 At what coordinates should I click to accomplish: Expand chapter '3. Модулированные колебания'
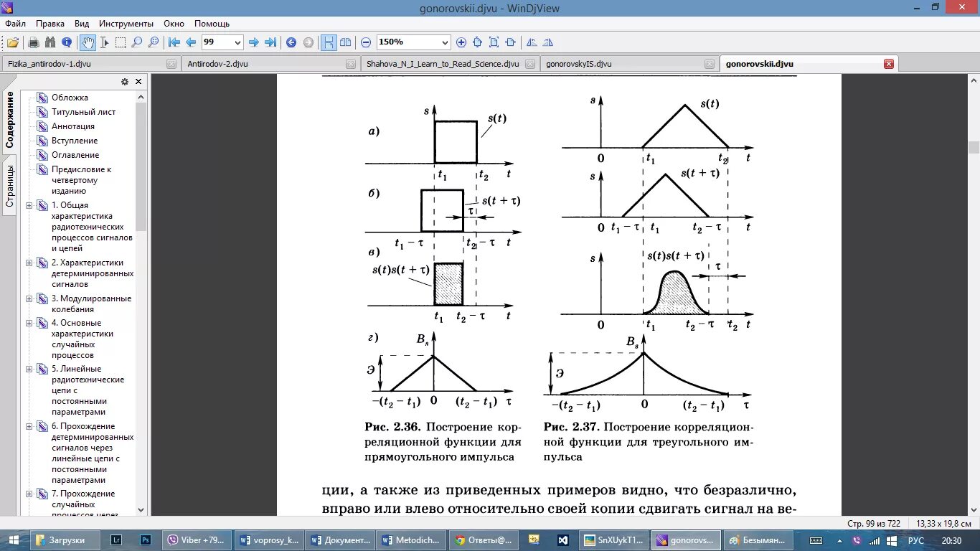[x=29, y=298]
